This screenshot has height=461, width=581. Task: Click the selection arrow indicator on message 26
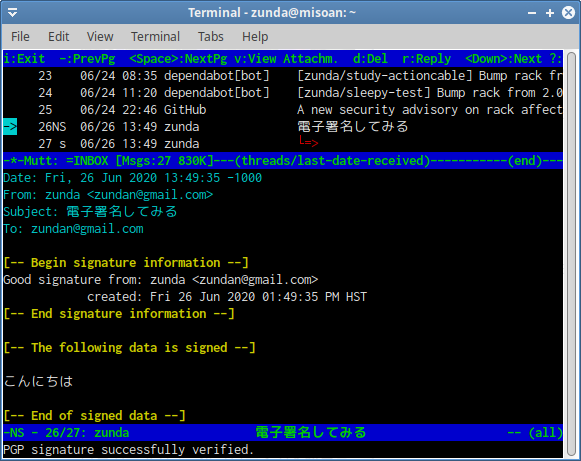click(x=10, y=127)
